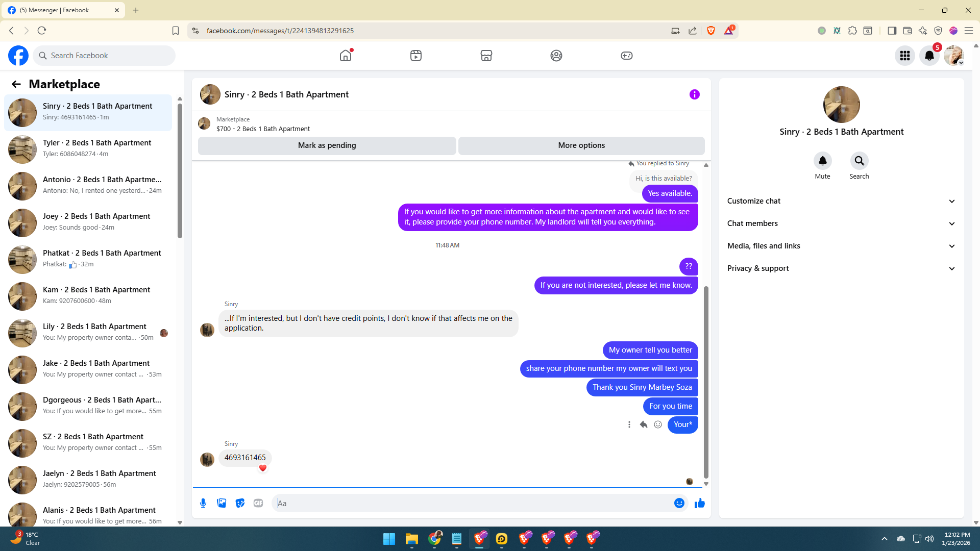The height and width of the screenshot is (551, 980).
Task: Open the Facebook apps menu grid
Action: (904, 56)
